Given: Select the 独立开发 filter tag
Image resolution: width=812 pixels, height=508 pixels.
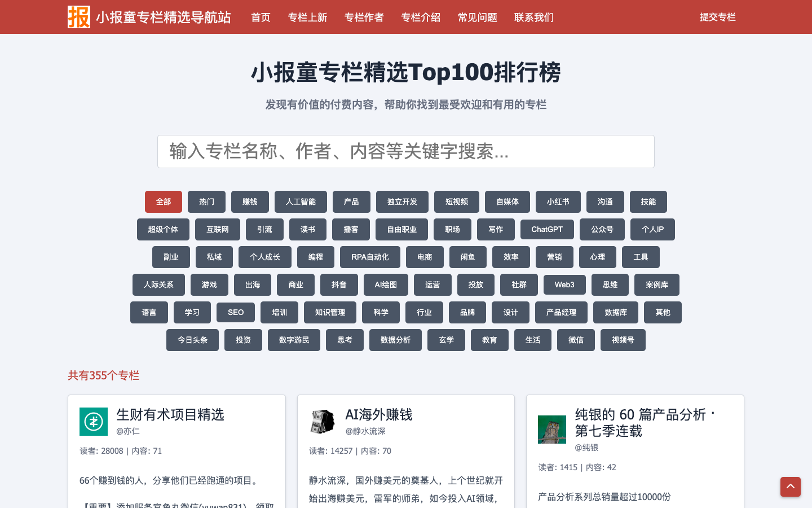Looking at the screenshot, I should (x=402, y=202).
